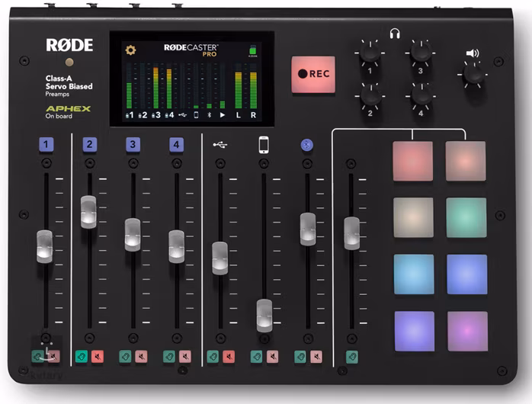The width and height of the screenshot is (532, 404).
Task: Trigger the top-right salmon sound pad
Action: pyautogui.click(x=466, y=161)
